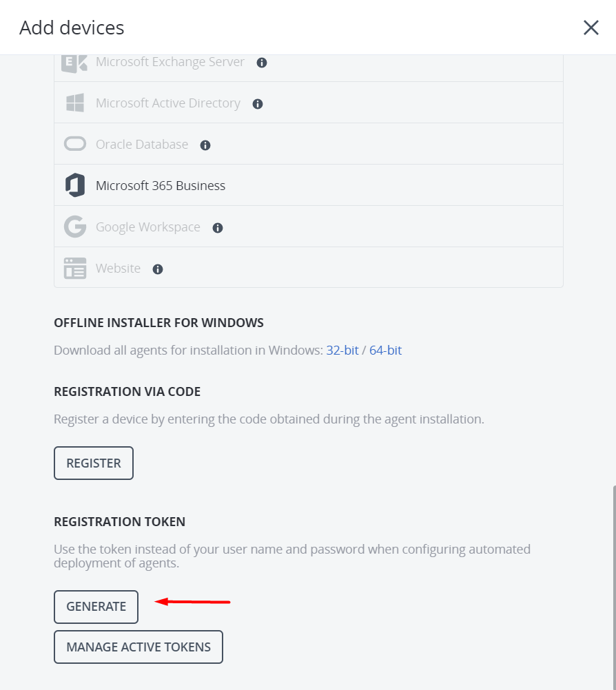Viewport: 616px width, 690px height.
Task: Click the Microsoft Exchange Server icon
Action: [75, 62]
